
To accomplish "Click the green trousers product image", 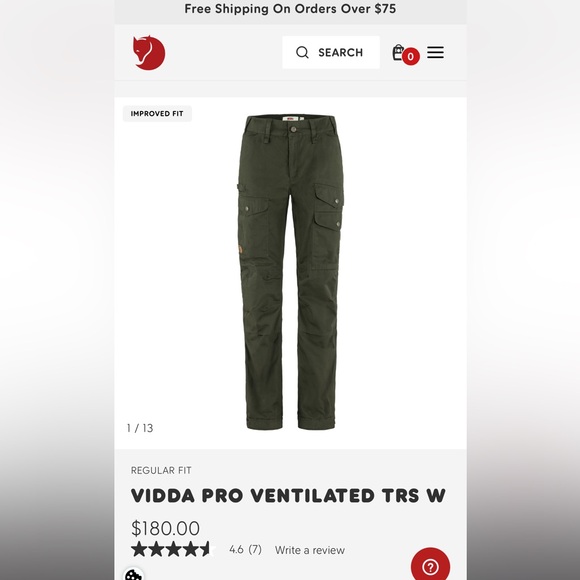I will [290, 272].
